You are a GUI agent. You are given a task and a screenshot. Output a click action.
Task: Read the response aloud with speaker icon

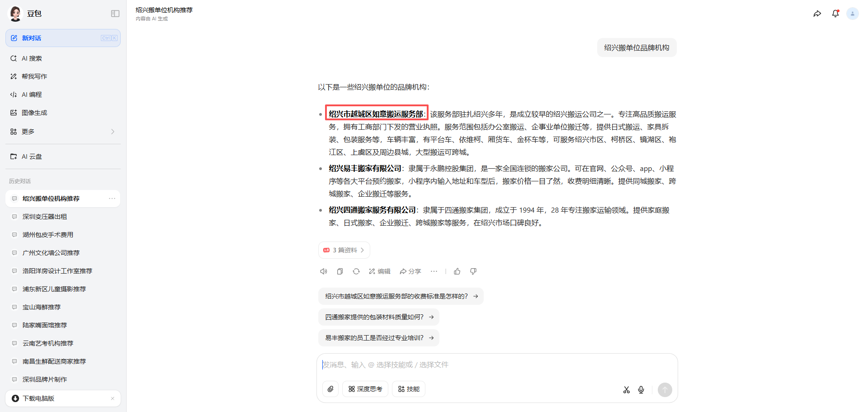pyautogui.click(x=324, y=271)
